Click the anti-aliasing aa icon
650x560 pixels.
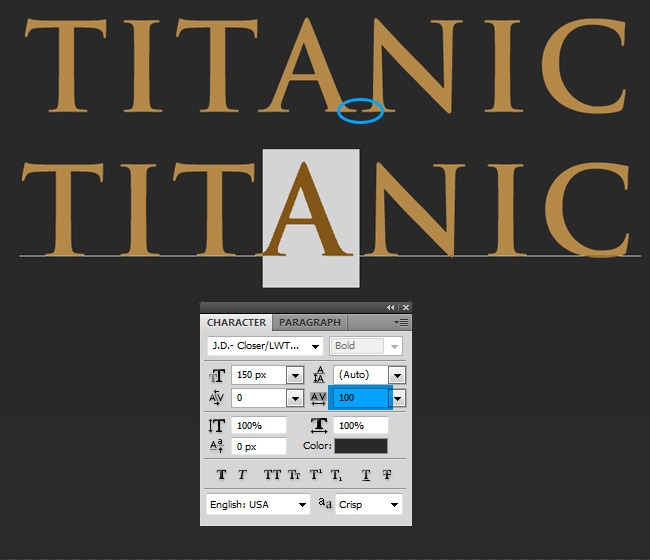[325, 503]
